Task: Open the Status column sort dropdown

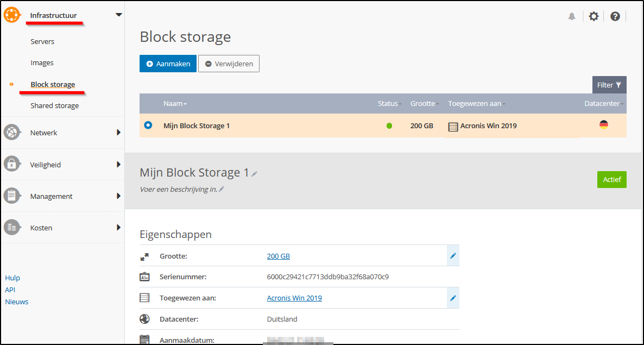Action: [x=399, y=103]
